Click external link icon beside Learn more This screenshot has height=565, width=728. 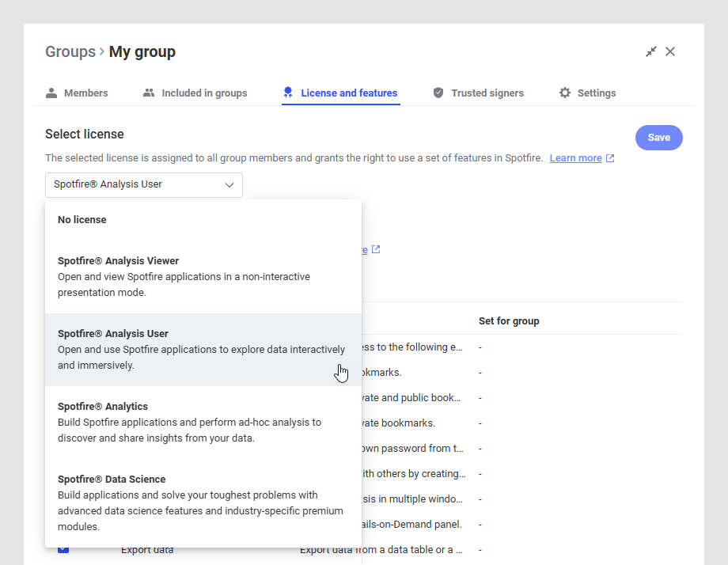tap(610, 158)
